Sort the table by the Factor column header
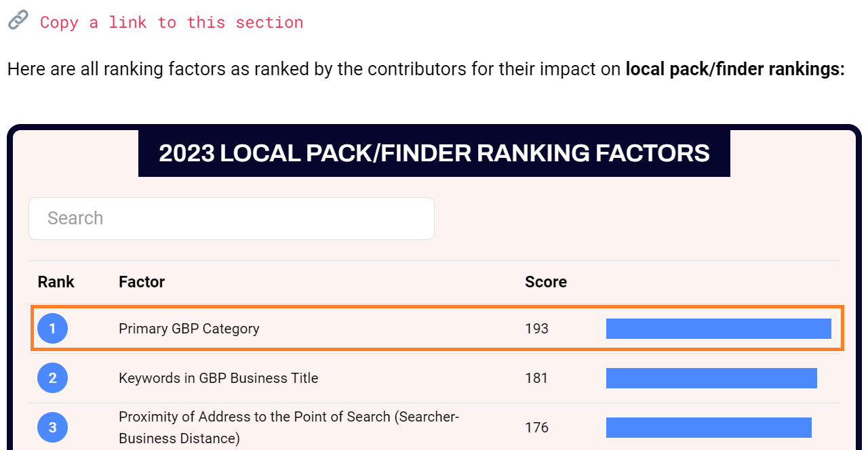The width and height of the screenshot is (868, 450). [x=142, y=281]
